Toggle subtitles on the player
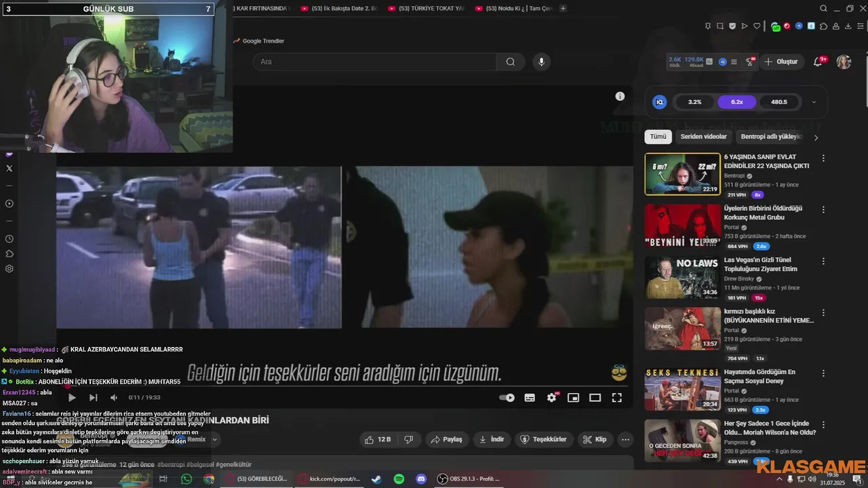Image resolution: width=868 pixels, height=488 pixels. (x=530, y=398)
